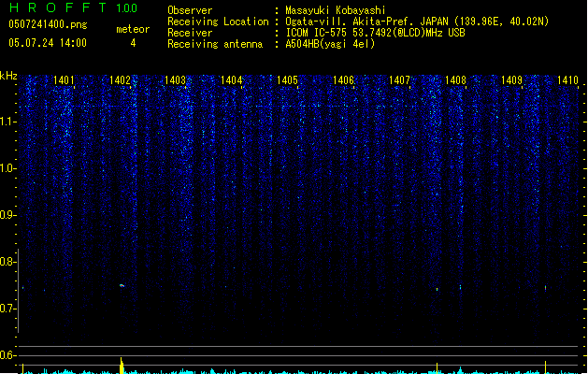This screenshot has height=374, width=588.
Task: Click the 'meteor' count label
Action: click(133, 29)
